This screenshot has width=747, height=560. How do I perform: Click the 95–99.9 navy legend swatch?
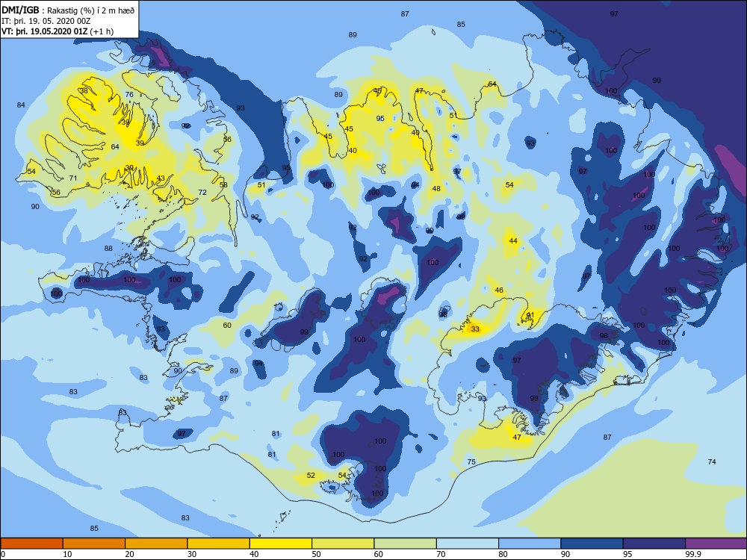(x=654, y=544)
